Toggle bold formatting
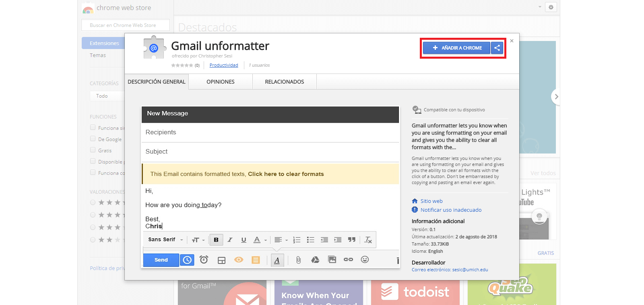This screenshot has width=644, height=305. 216,240
